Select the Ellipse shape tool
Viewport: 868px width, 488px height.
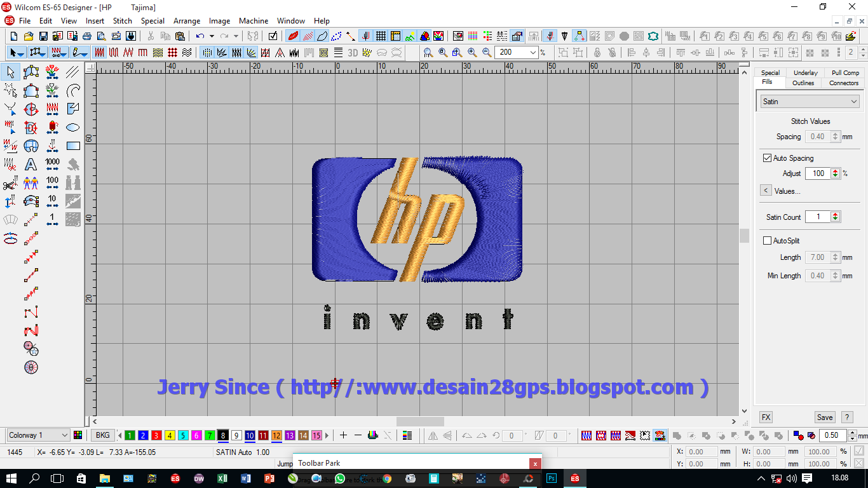point(73,128)
